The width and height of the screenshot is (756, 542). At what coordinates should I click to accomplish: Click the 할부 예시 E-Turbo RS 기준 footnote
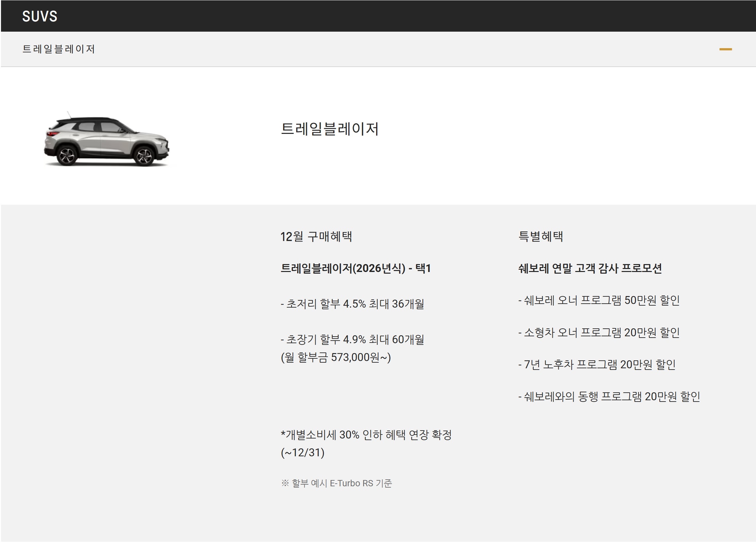337,483
